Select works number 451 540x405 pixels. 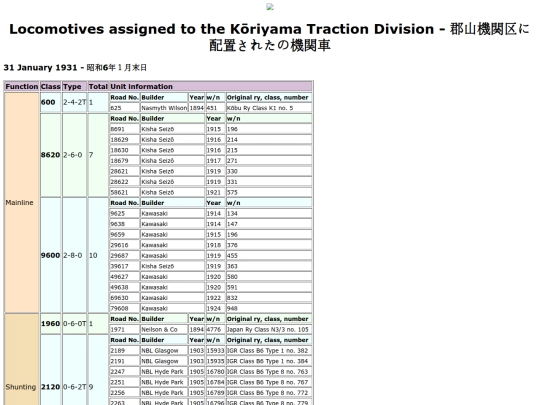215,108
